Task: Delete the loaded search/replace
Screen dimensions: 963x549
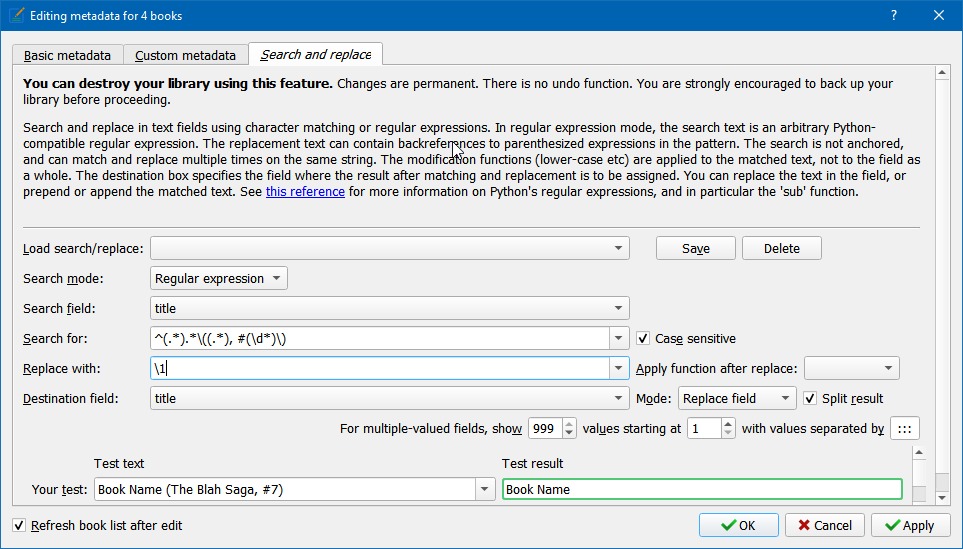Action: (781, 248)
